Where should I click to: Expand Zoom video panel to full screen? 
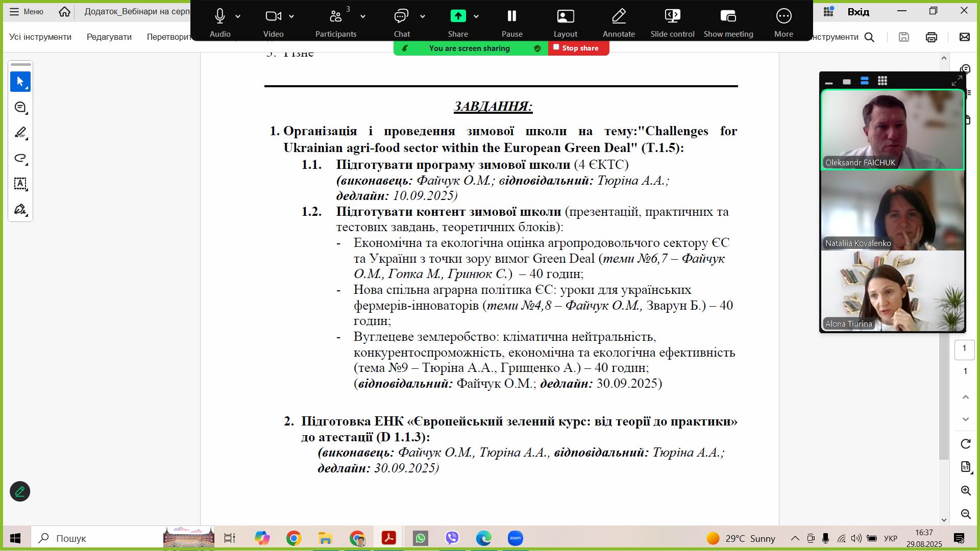coord(957,81)
